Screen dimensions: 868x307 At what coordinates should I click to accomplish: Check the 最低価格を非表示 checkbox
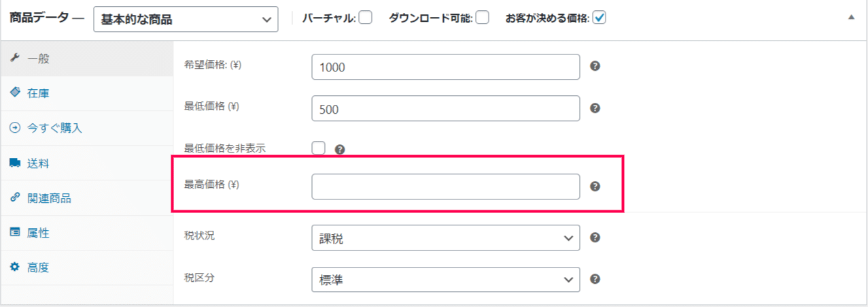(x=319, y=148)
